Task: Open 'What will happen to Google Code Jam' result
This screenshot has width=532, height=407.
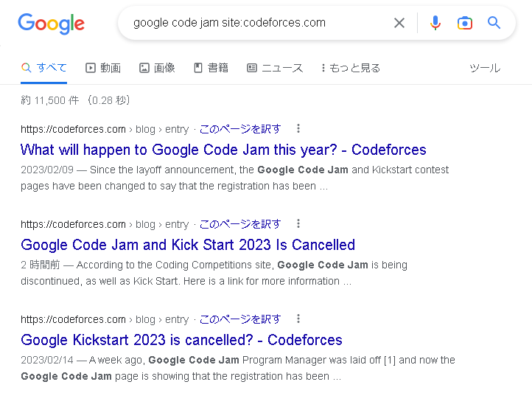Action: click(x=223, y=150)
